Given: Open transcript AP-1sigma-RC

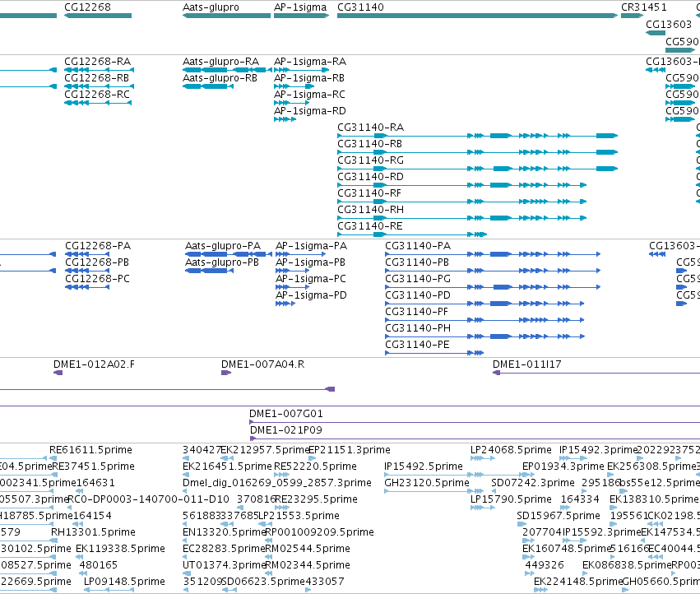Looking at the screenshot, I should [x=309, y=95].
